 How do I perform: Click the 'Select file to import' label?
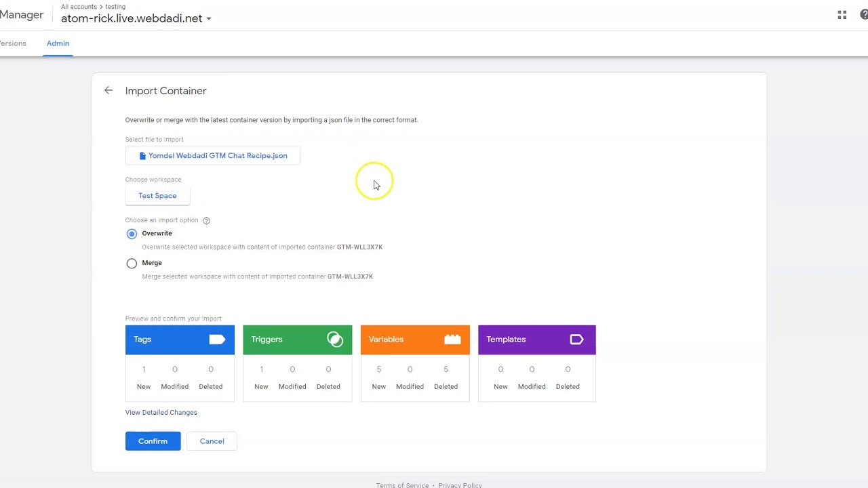click(x=154, y=140)
